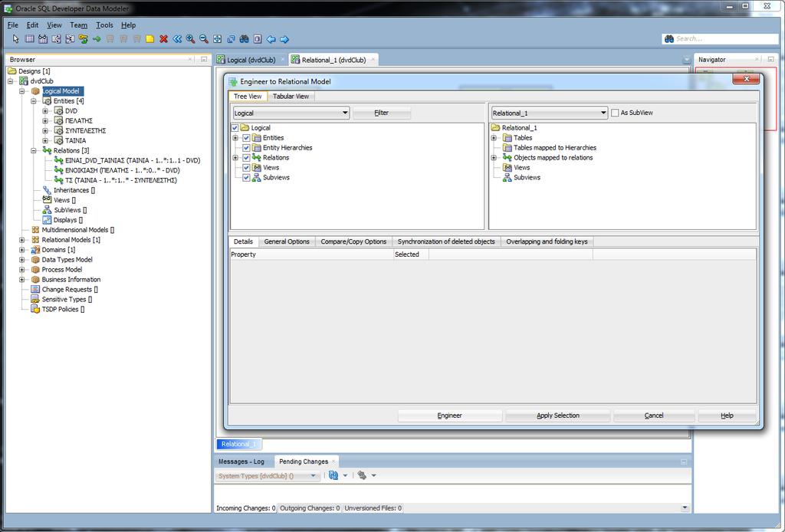The image size is (785, 532).
Task: Uncheck the Relations checkbox in dialog
Action: (x=246, y=158)
